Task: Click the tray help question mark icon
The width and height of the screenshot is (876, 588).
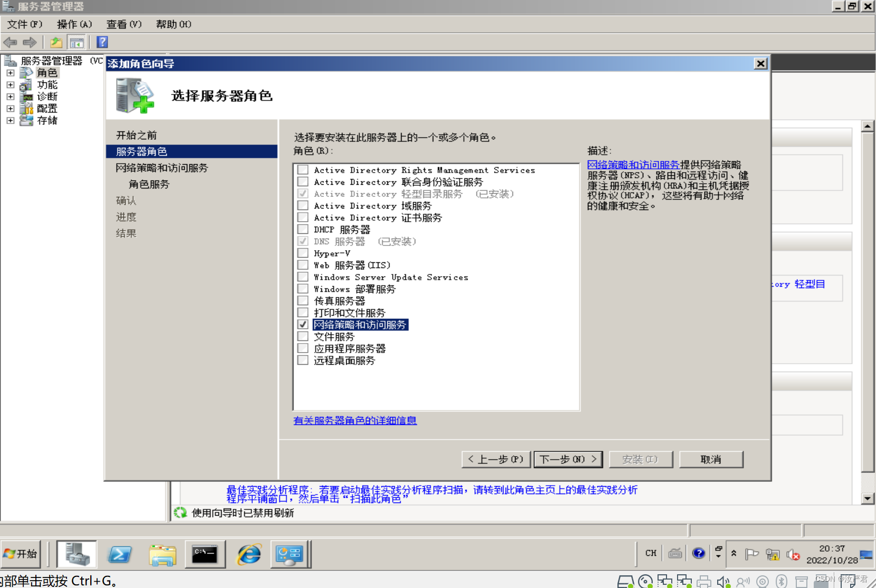Action: [699, 553]
